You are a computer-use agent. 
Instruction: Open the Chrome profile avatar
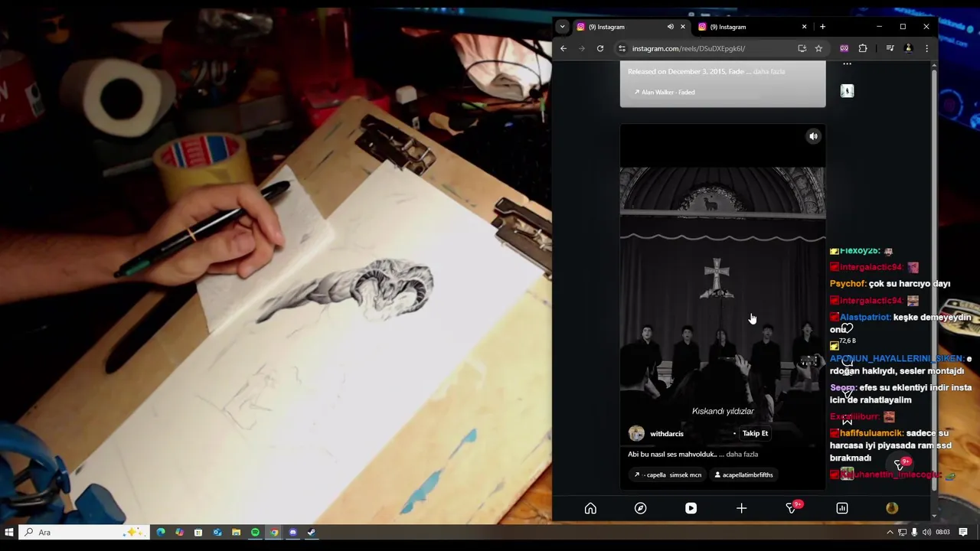(x=909, y=48)
